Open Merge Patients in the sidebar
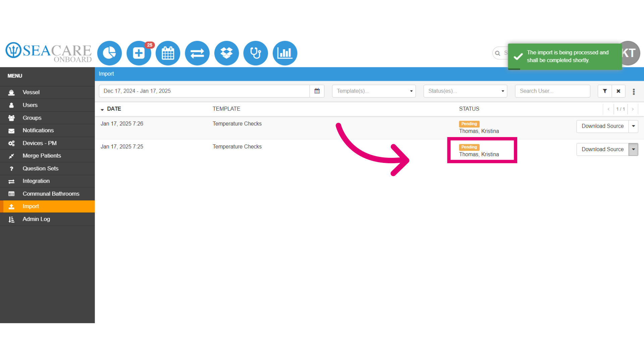This screenshot has width=644, height=362. (47, 156)
